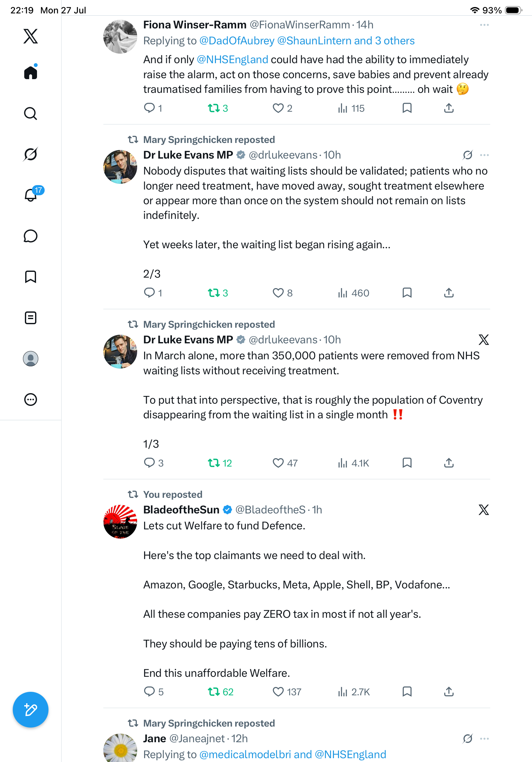Share the BladeoftheSun post
This screenshot has height=762, width=532.
pyautogui.click(x=449, y=692)
